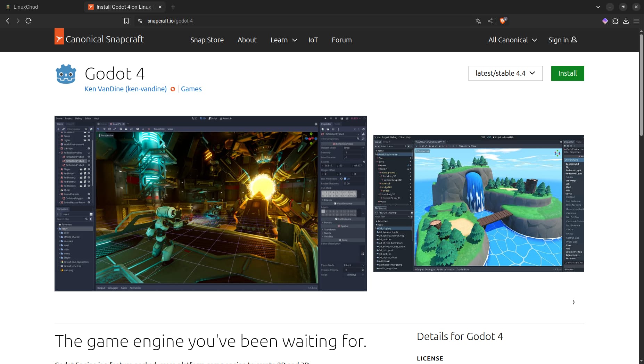Advance screenshot carousel with next arrow
The height and width of the screenshot is (364, 644).
[x=573, y=302]
